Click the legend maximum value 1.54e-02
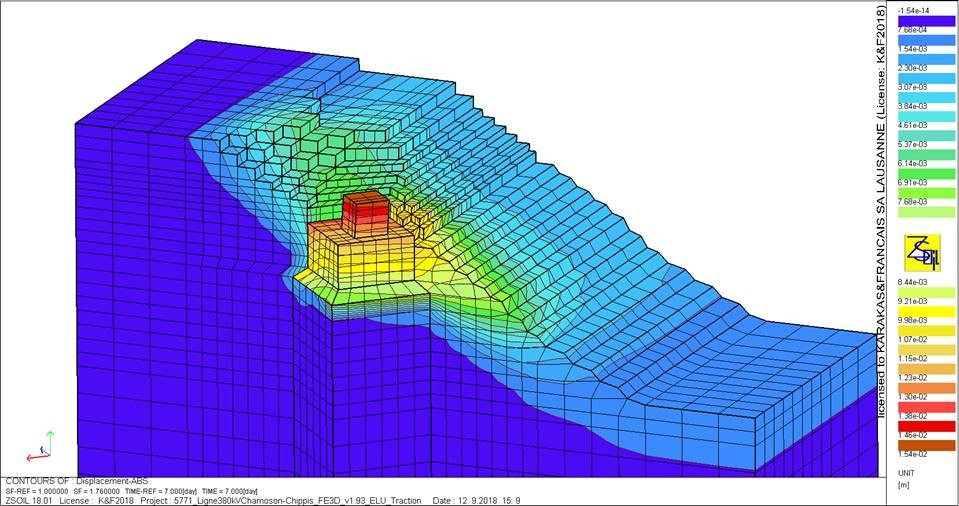The width and height of the screenshot is (959, 506). coord(913,454)
